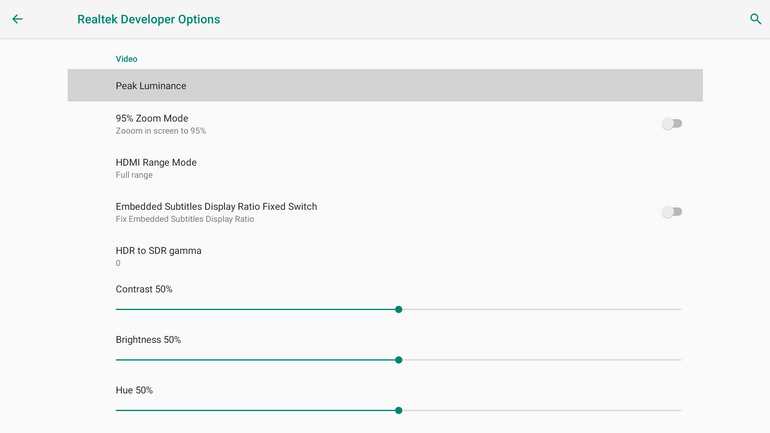Screen dimensions: 770x433
Task: Set Brightness to minimum on slider track
Action: tap(117, 360)
